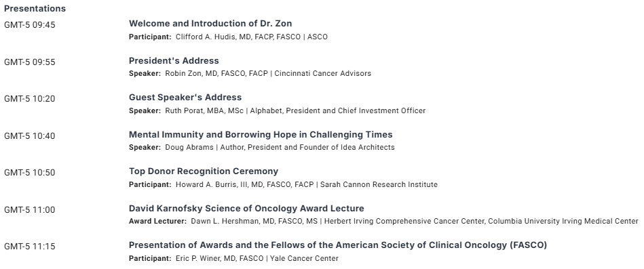Open Top Donor Recognition Ceremony
644x269 pixels.
204,171
